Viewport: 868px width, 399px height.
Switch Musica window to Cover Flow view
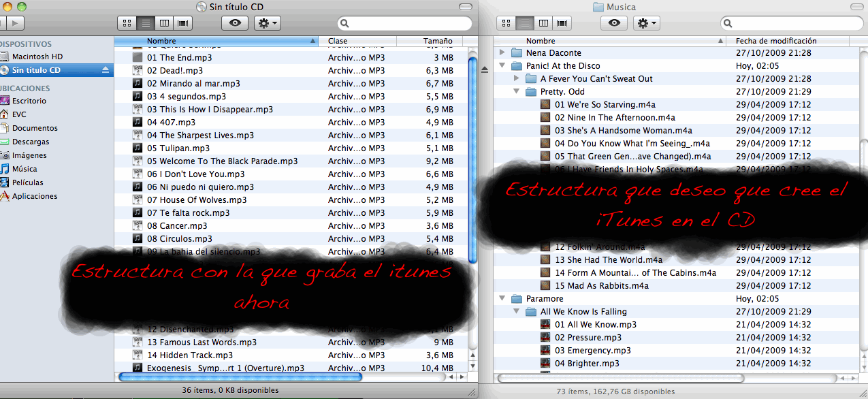(562, 23)
